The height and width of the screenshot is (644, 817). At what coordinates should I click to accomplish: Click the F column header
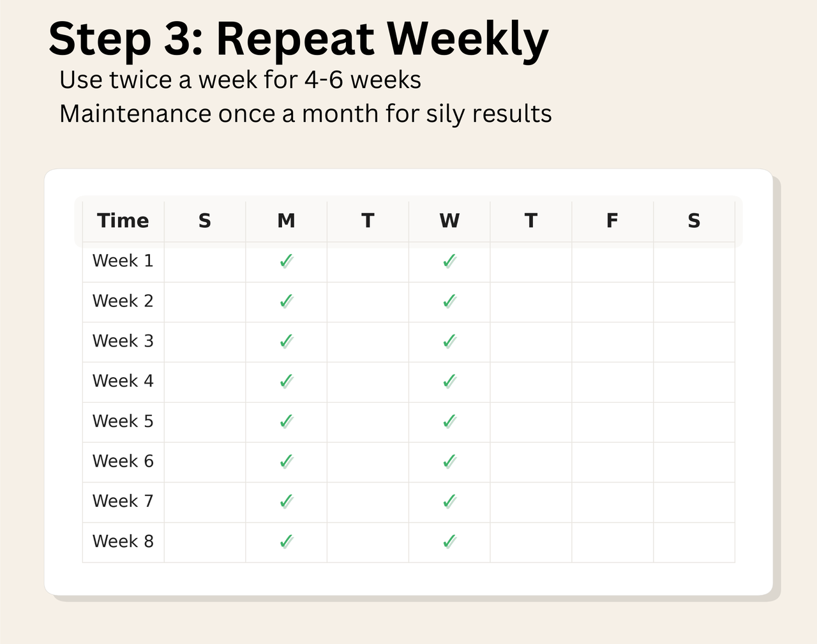click(x=612, y=221)
